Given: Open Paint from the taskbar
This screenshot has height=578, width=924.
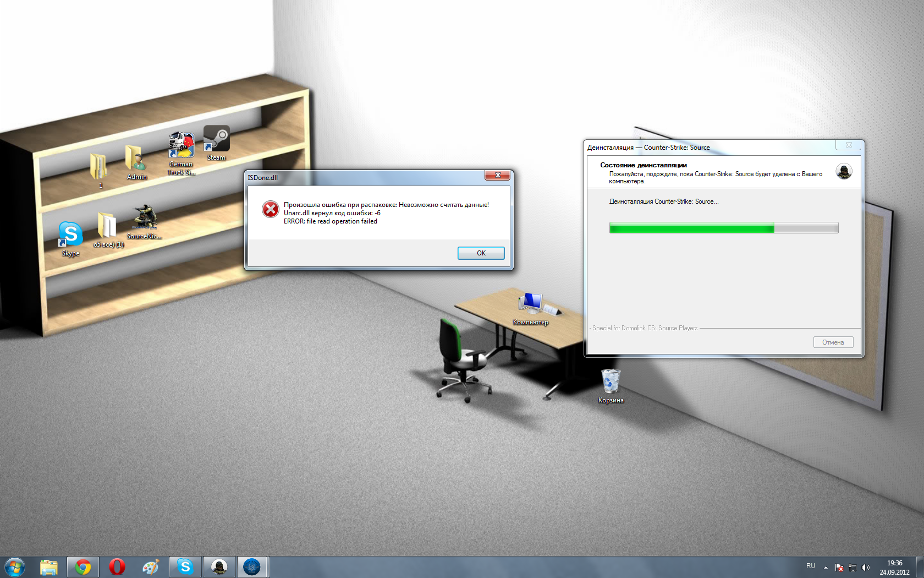Looking at the screenshot, I should click(150, 567).
